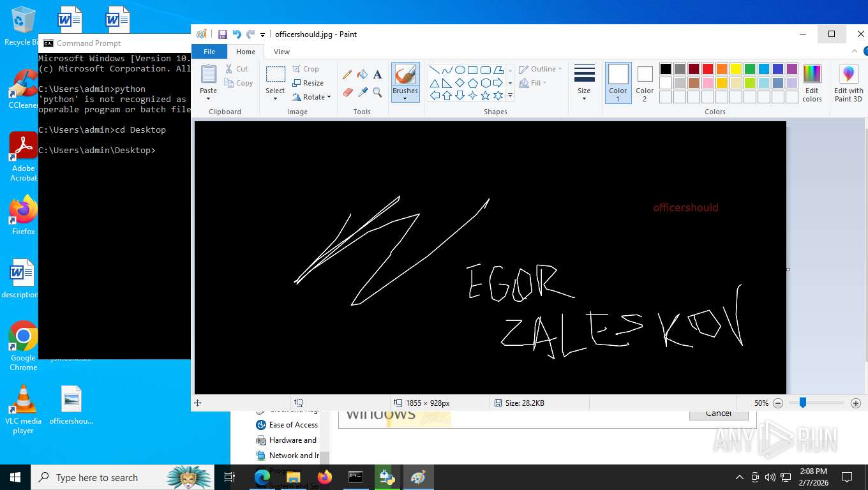Click the zoom slider handle

pyautogui.click(x=803, y=403)
